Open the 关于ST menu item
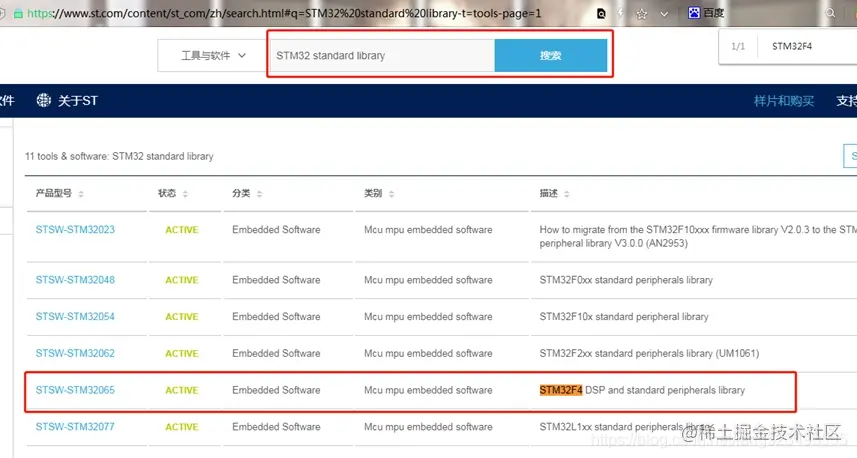Screen dimensions: 857x458 coord(78,101)
